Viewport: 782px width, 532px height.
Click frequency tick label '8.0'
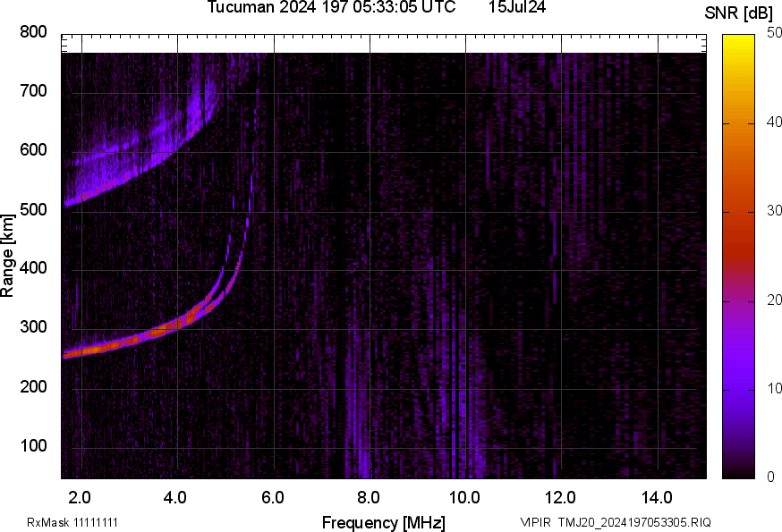click(369, 498)
